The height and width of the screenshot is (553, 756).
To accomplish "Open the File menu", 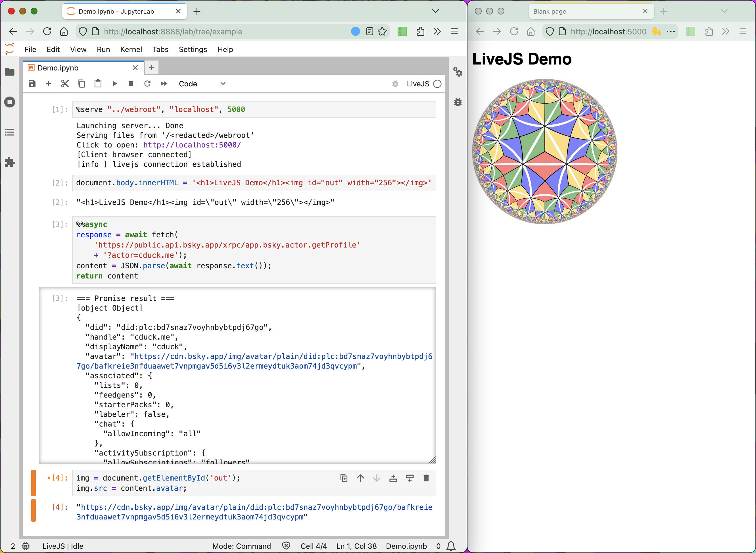I will (x=30, y=49).
